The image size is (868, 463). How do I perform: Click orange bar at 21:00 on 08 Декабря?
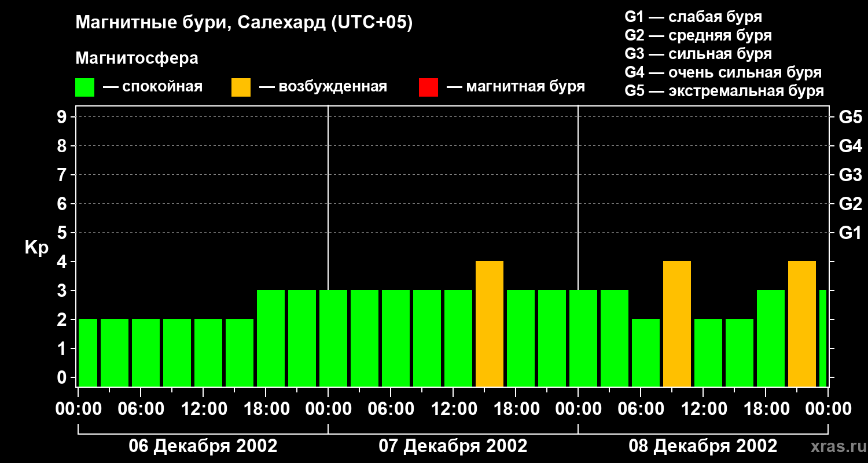click(802, 324)
